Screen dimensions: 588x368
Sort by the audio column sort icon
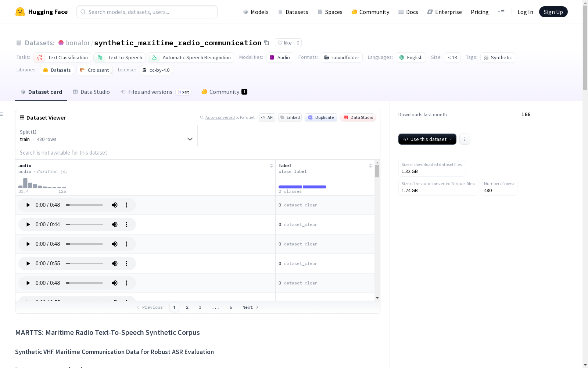tap(271, 166)
